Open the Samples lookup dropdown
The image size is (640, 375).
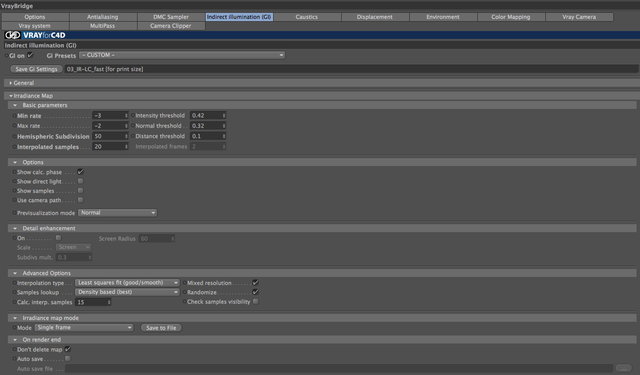coord(127,292)
